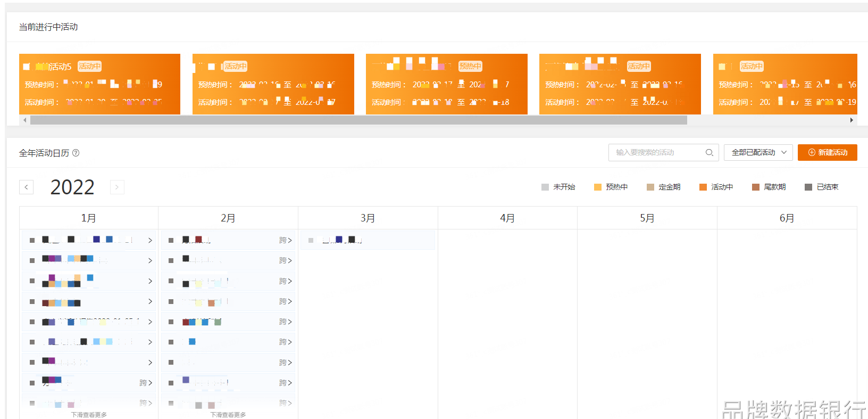Select the 预热中 legend swatch

pos(598,187)
